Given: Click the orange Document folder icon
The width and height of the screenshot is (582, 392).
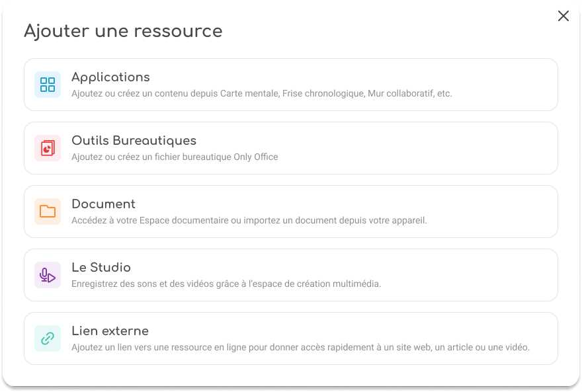Looking at the screenshot, I should [x=48, y=212].
